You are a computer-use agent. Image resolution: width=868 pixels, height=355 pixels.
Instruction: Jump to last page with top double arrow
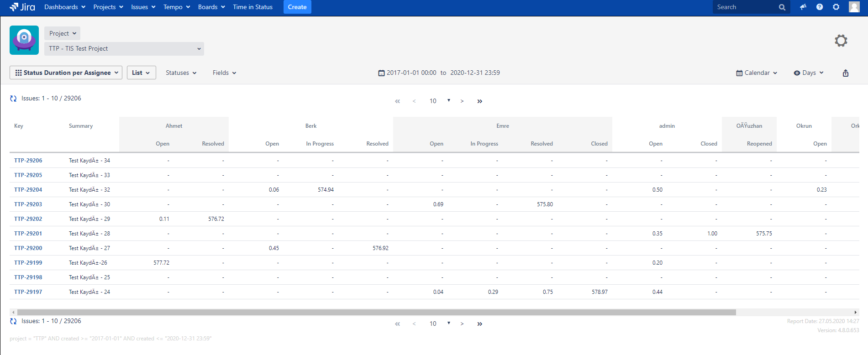coord(479,101)
